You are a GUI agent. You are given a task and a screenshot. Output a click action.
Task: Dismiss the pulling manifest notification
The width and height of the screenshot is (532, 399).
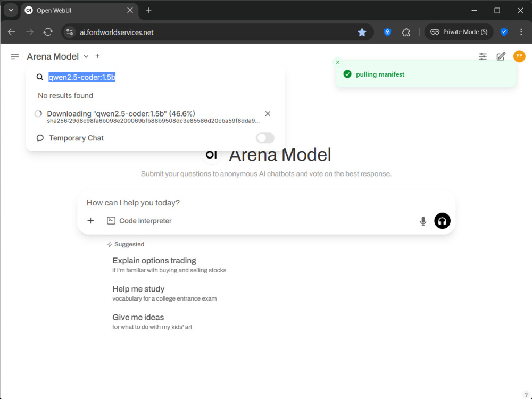click(x=338, y=62)
